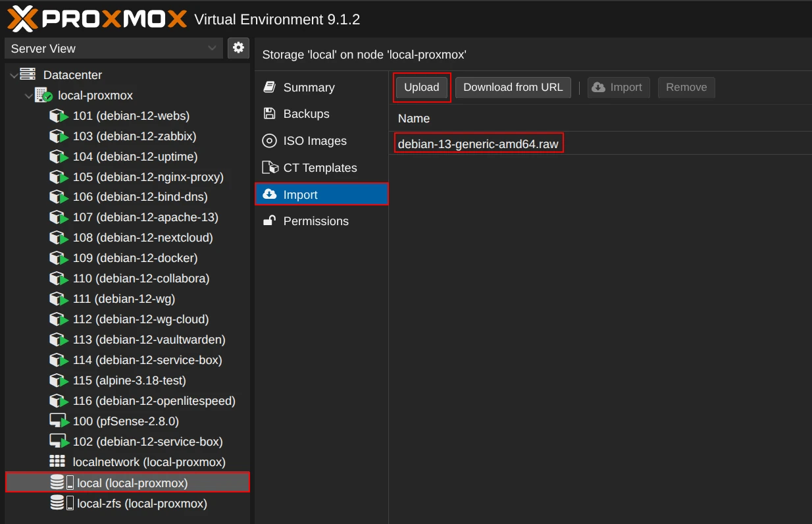The image size is (812, 524).
Task: Click Download from URL button
Action: [513, 88]
